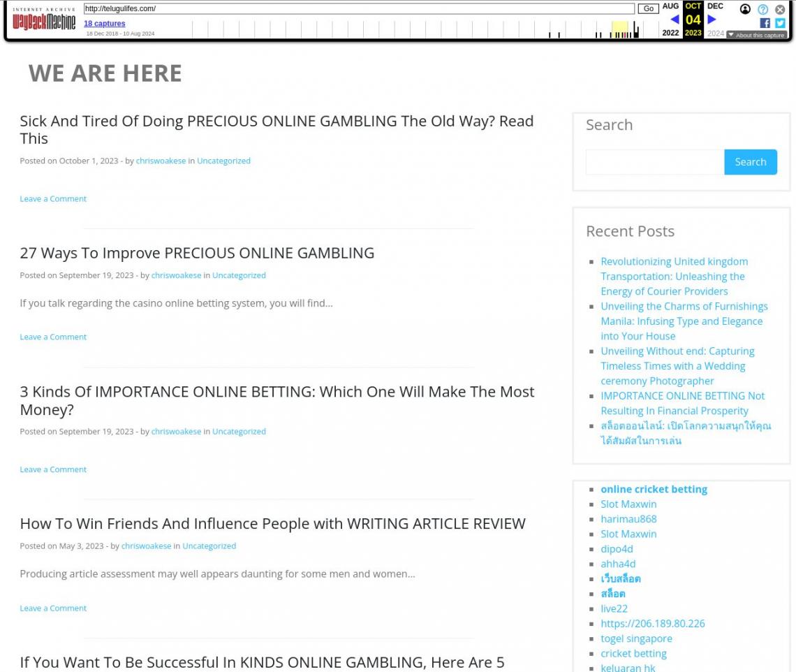Open '27 Ways To Improve PRECIOUS ONLINE GAMBLING' post

tap(197, 253)
